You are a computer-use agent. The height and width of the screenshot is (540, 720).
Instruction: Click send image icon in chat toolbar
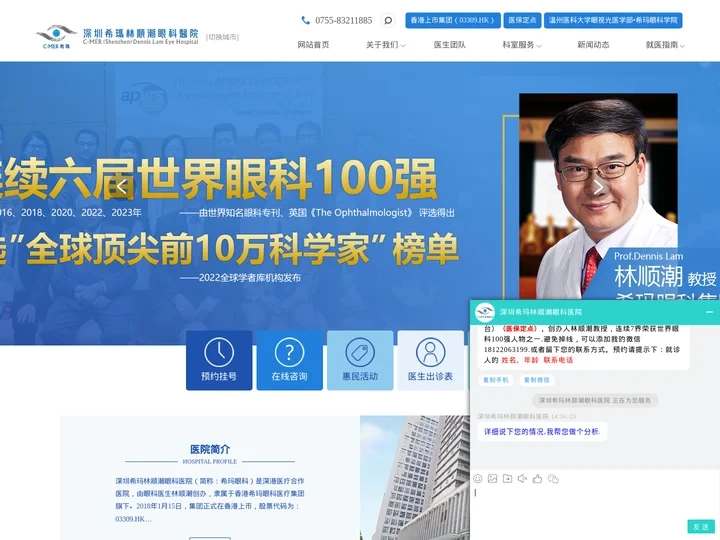click(492, 479)
